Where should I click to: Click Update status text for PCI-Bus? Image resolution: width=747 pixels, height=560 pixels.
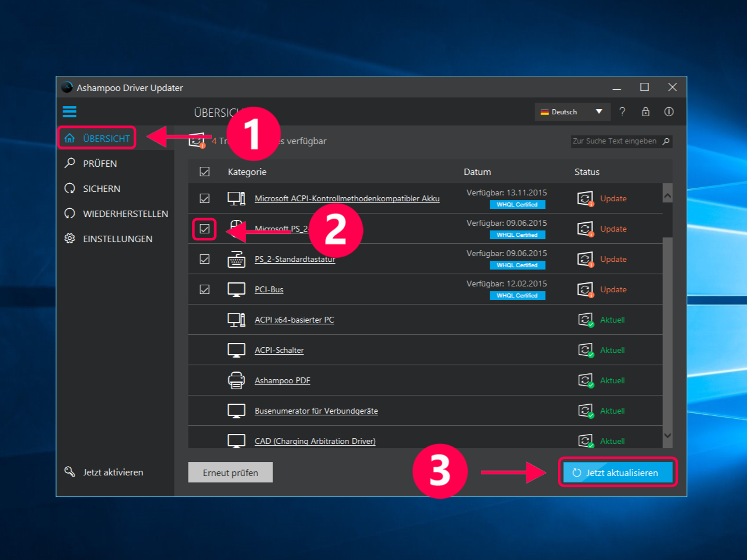click(x=613, y=289)
